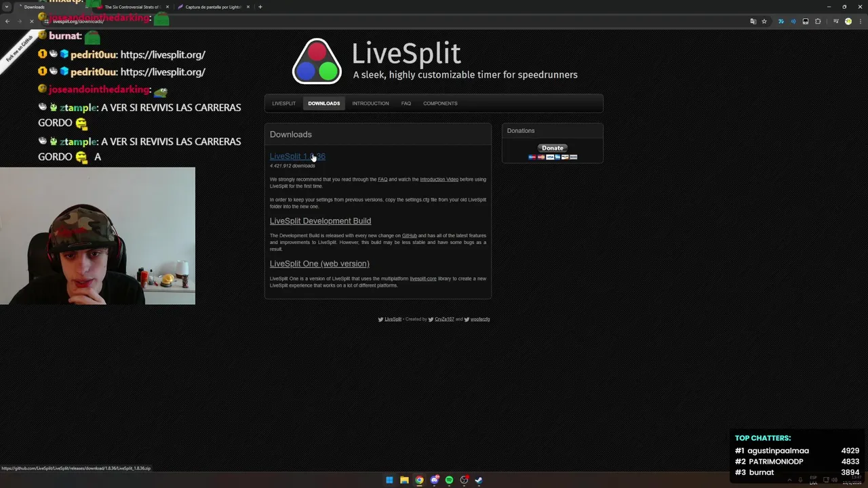Click the circular red-badged taskbar app icon
This screenshot has height=488, width=868.
(464, 480)
